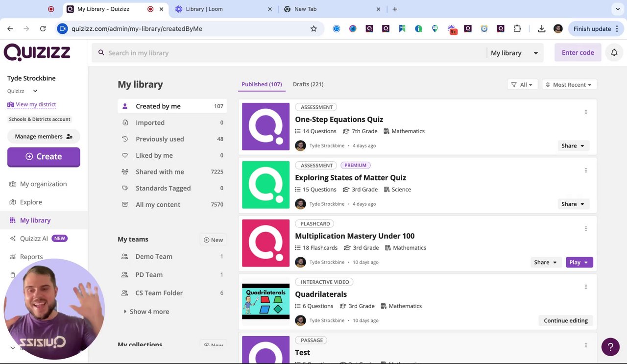Open the My library search scope dropdown
Image resolution: width=627 pixels, height=364 pixels.
click(514, 53)
